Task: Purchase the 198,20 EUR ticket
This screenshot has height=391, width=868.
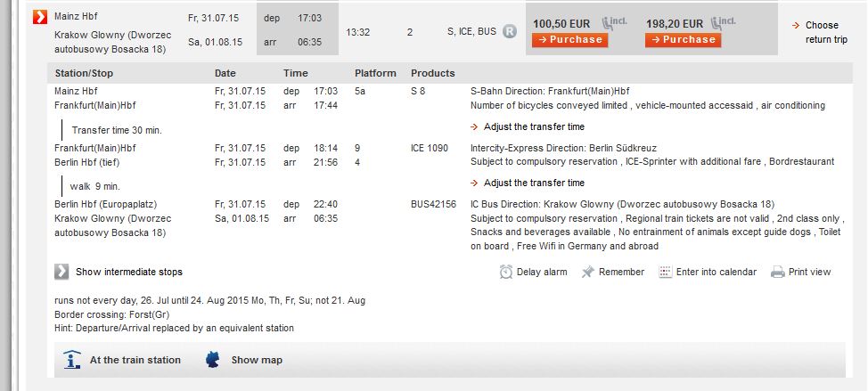Action: [683, 40]
